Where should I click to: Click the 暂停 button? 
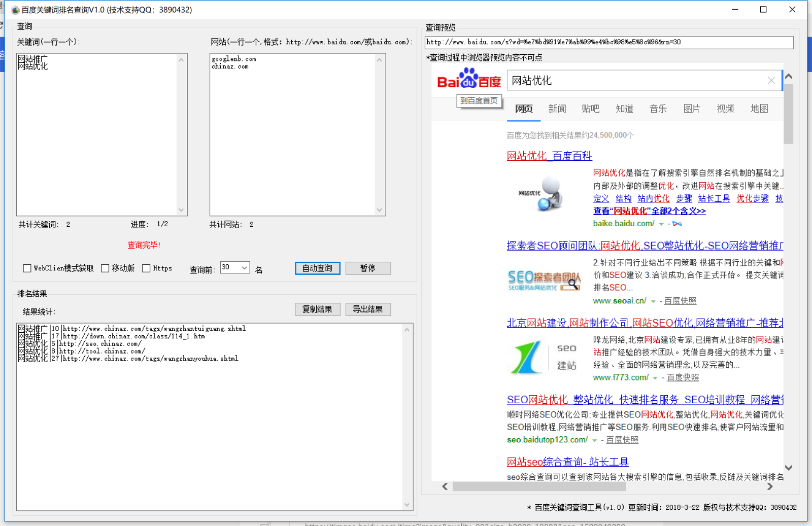click(x=368, y=268)
